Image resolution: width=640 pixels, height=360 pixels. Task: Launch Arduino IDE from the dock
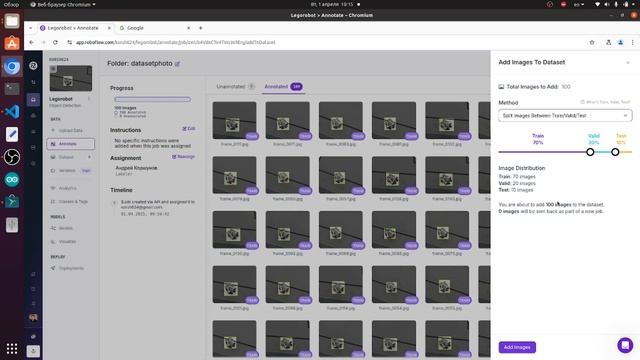pyautogui.click(x=12, y=180)
